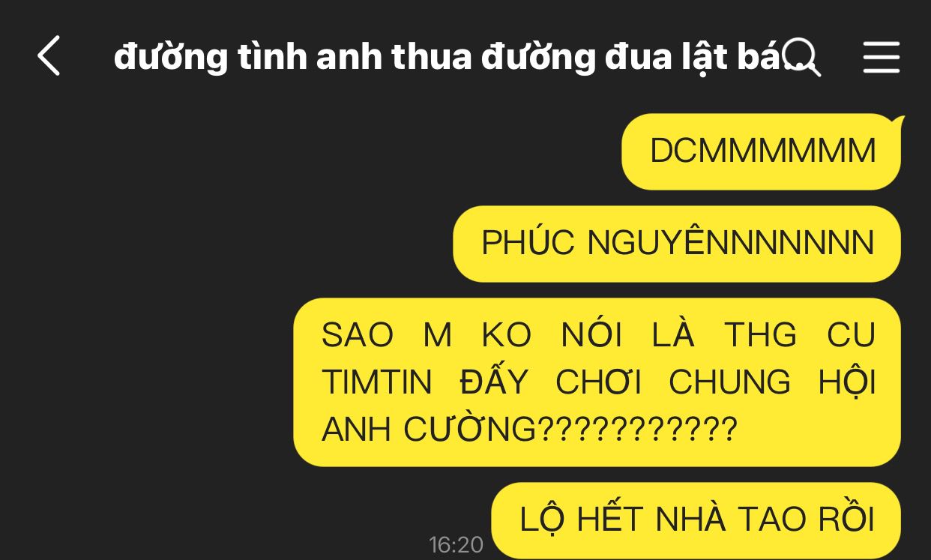Click the question marks after 'CƯỜNG'

639,430
